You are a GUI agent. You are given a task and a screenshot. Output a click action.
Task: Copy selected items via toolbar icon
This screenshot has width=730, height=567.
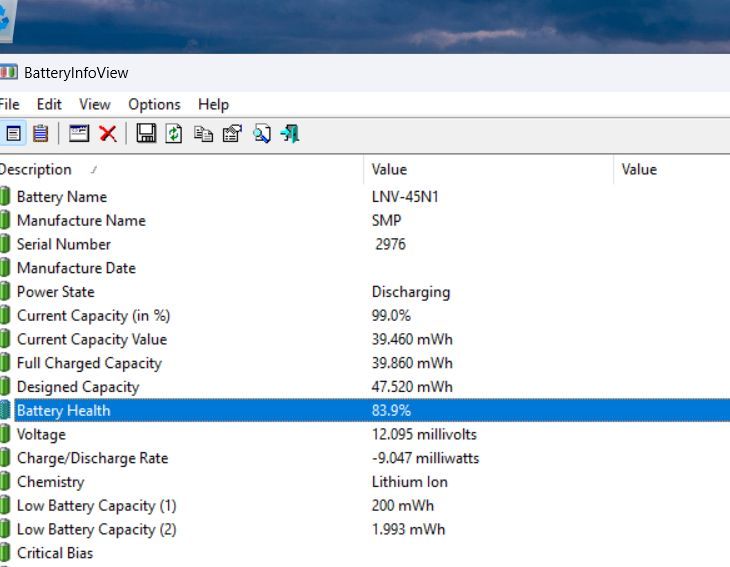[x=203, y=133]
